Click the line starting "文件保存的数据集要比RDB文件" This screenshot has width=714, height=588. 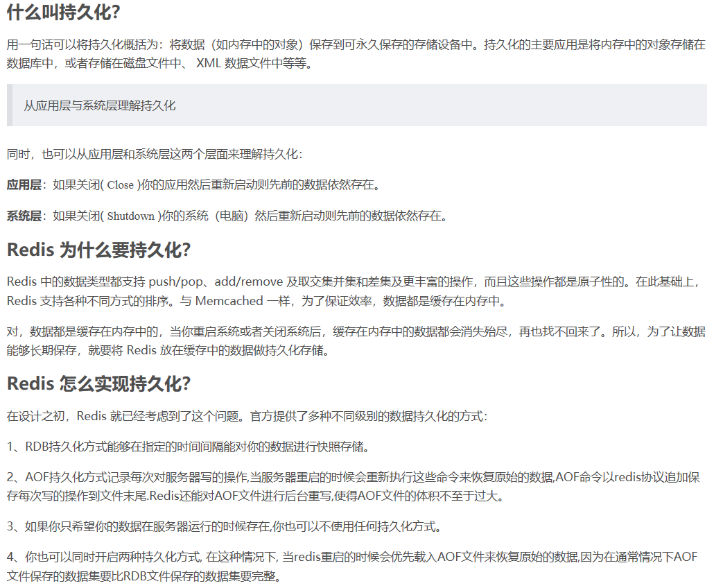[x=144, y=576]
